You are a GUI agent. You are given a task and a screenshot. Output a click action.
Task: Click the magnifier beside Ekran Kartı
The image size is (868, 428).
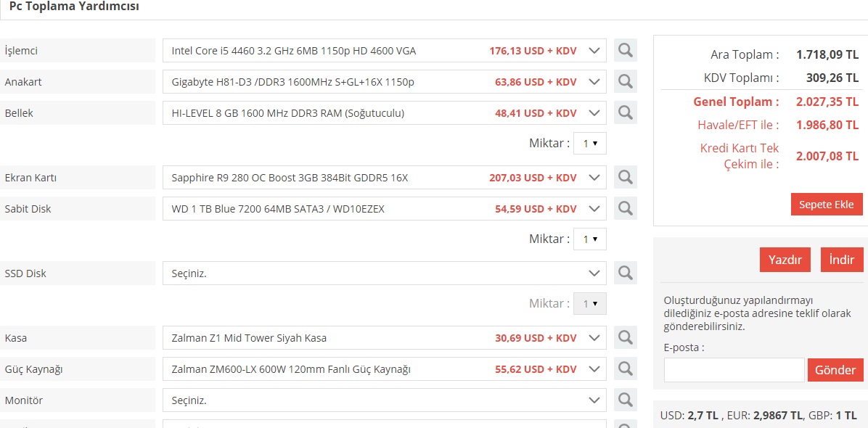pos(625,178)
